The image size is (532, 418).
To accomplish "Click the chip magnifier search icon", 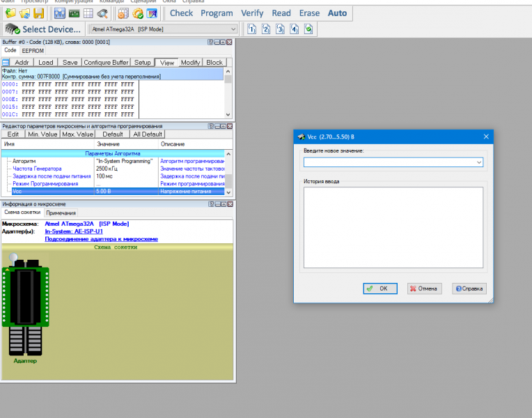I will [x=102, y=13].
